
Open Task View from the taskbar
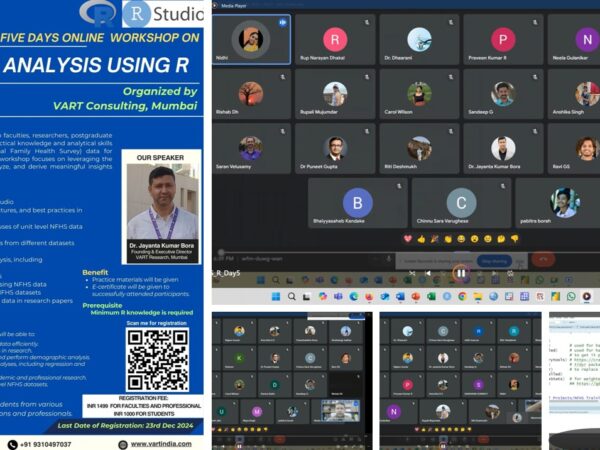pyautogui.click(x=307, y=297)
